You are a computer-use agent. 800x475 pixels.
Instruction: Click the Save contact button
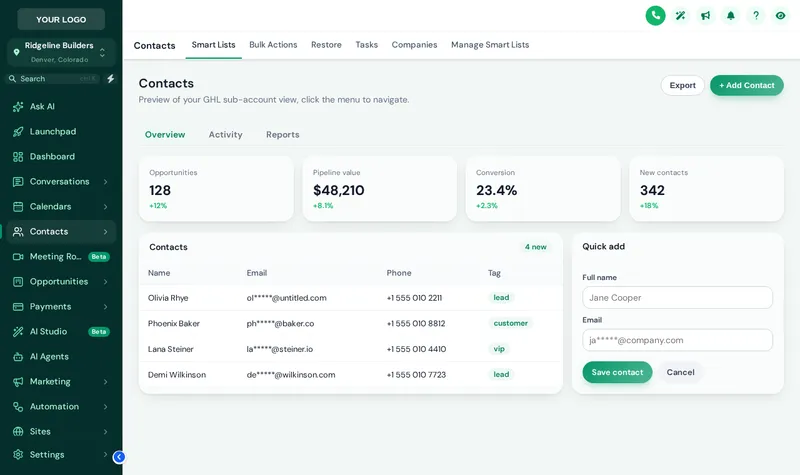point(617,372)
